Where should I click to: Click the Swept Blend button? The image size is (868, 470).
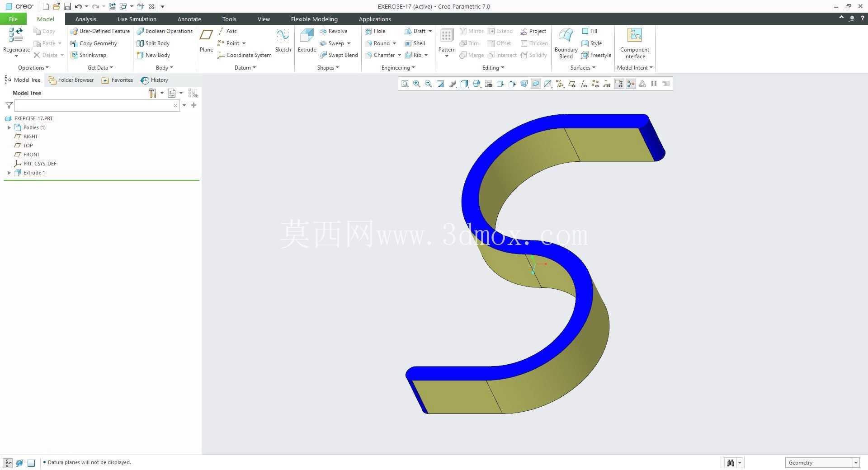pyautogui.click(x=339, y=55)
